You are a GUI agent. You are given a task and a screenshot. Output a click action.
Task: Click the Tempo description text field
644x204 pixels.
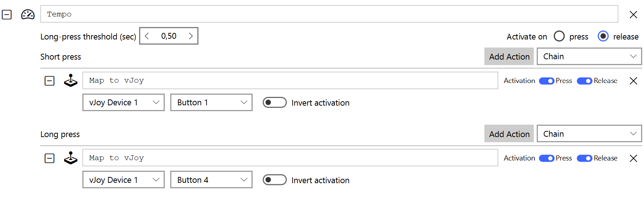point(329,14)
